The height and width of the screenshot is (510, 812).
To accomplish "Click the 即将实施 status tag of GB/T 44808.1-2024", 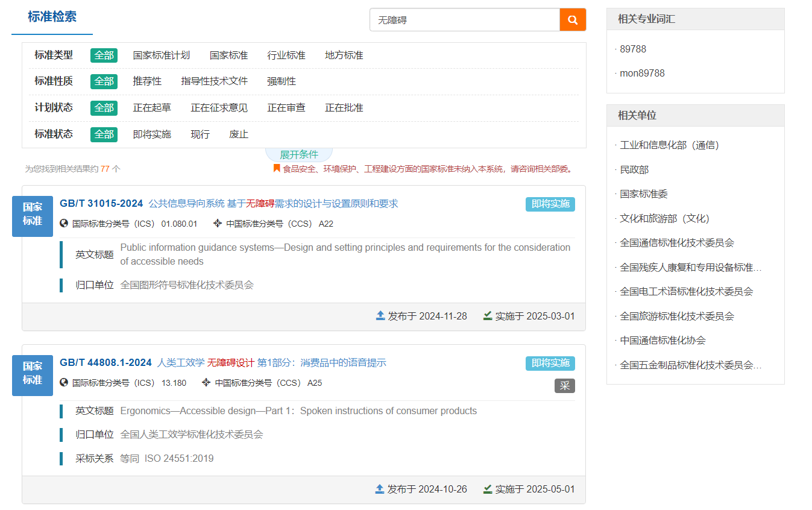I will pos(550,364).
